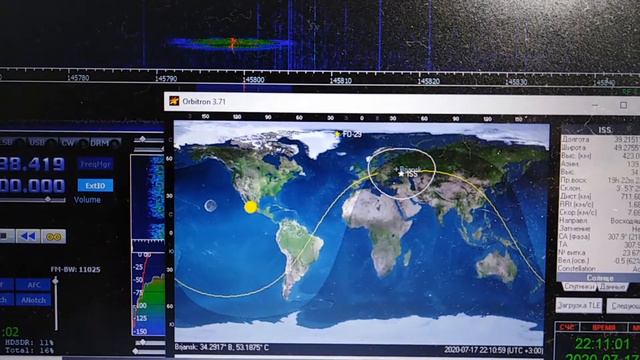This screenshot has height=360, width=640.
Task: Click 145780 on the frequency scale
Action: (x=78, y=78)
